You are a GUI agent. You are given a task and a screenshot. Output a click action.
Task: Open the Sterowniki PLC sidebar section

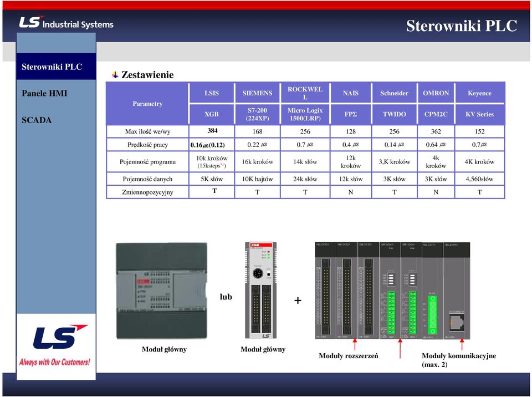[x=57, y=67]
